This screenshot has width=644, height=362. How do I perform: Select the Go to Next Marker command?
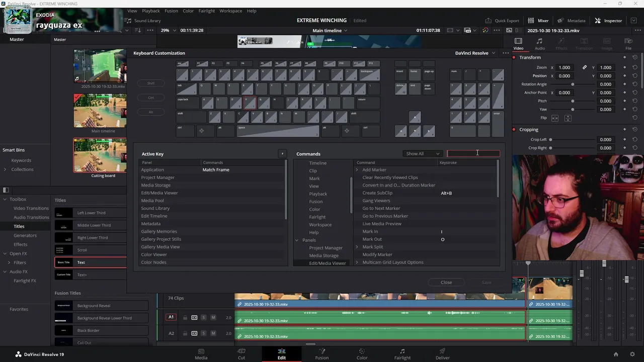tap(381, 208)
